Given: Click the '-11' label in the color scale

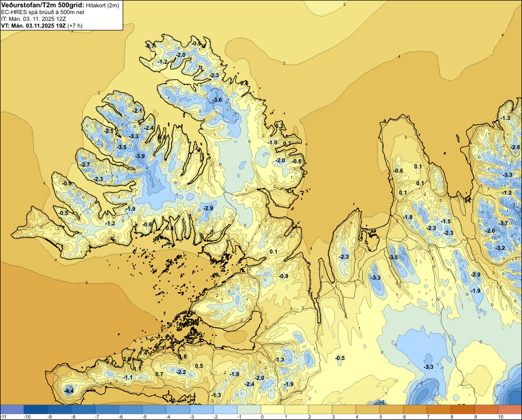Looking at the screenshot, I should tap(3, 417).
